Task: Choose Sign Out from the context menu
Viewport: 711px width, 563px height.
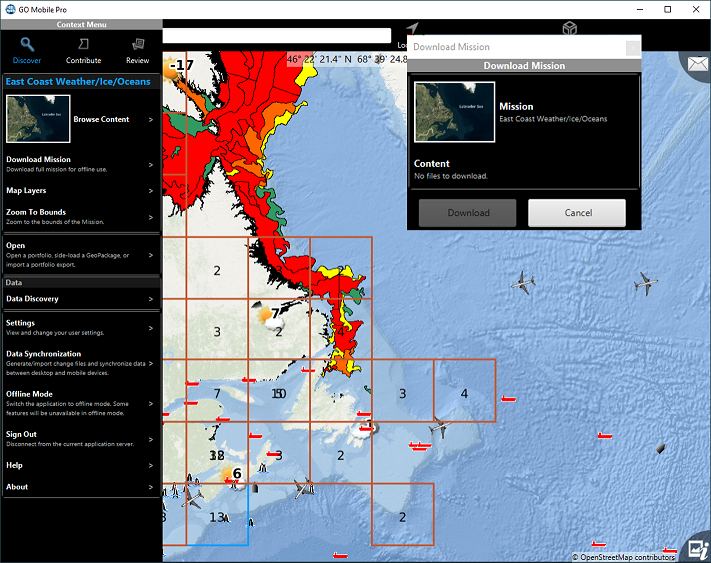Action: point(81,438)
